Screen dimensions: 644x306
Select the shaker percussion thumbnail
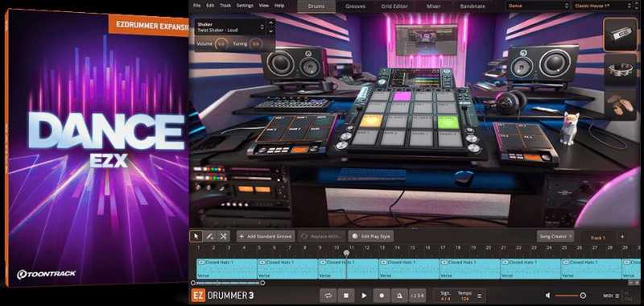tap(621, 35)
